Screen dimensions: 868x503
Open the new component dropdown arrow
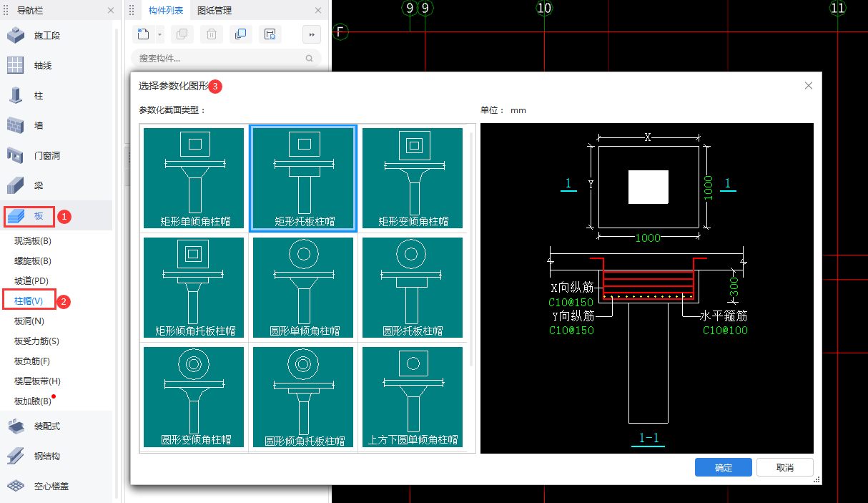(x=159, y=34)
